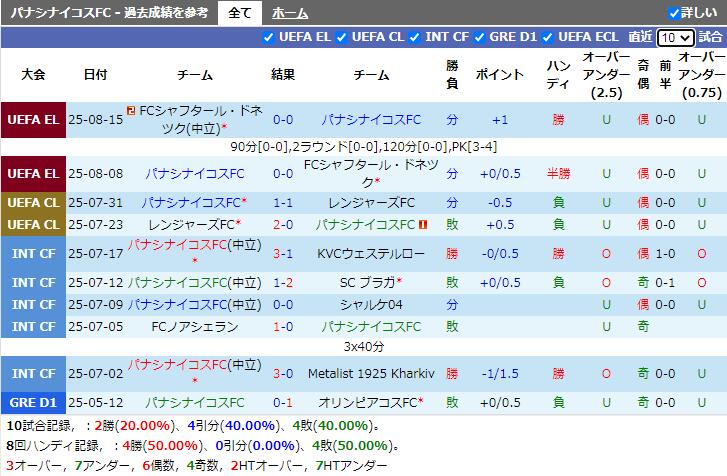
Task: Open the 直近 10 matches dropdown
Action: click(x=676, y=38)
